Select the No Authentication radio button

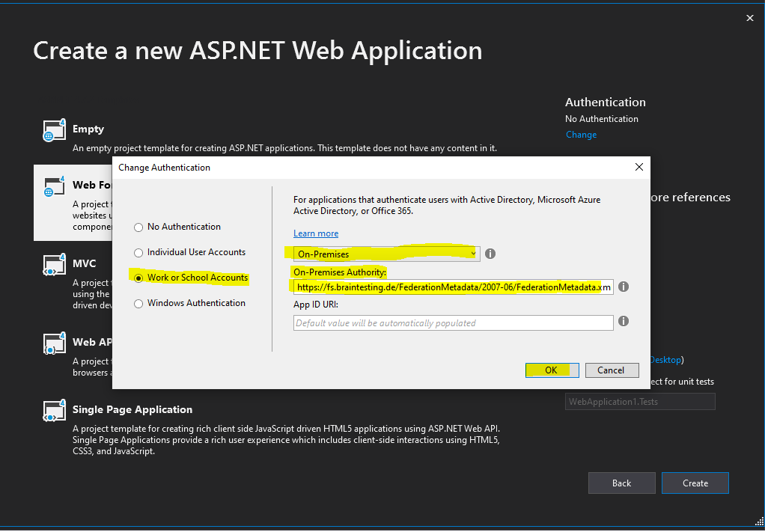[138, 227]
